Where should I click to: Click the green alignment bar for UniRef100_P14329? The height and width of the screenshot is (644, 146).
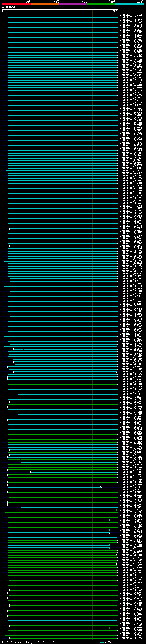[x=63, y=397]
